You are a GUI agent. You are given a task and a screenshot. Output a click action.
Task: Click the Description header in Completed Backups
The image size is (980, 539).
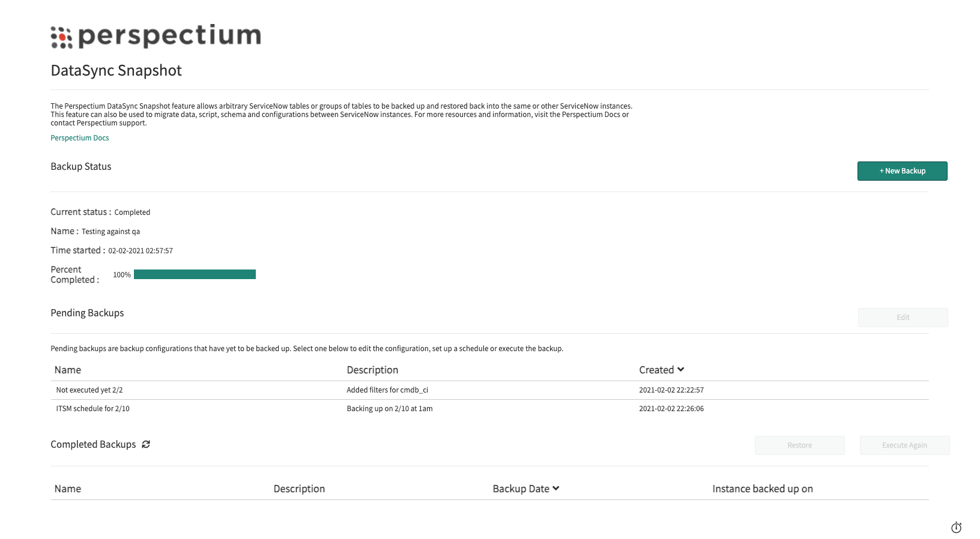(299, 489)
